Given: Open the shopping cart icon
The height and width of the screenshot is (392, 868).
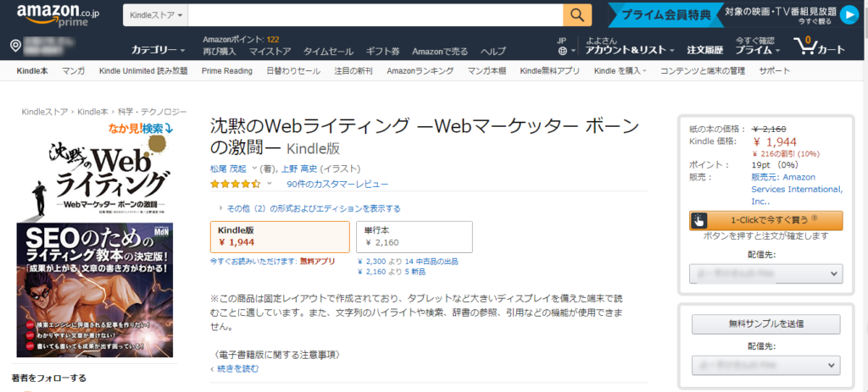Looking at the screenshot, I should pos(819,47).
